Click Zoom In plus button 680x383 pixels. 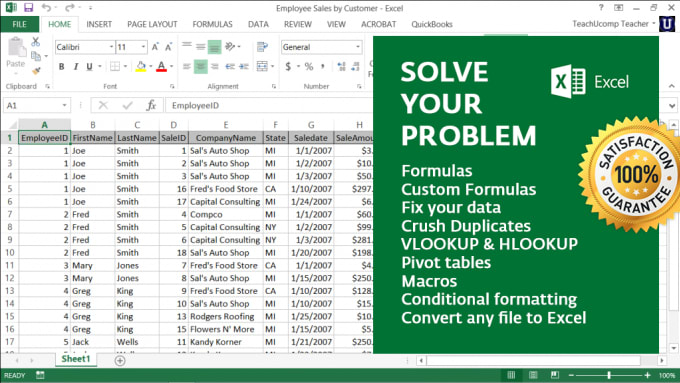[x=647, y=375]
